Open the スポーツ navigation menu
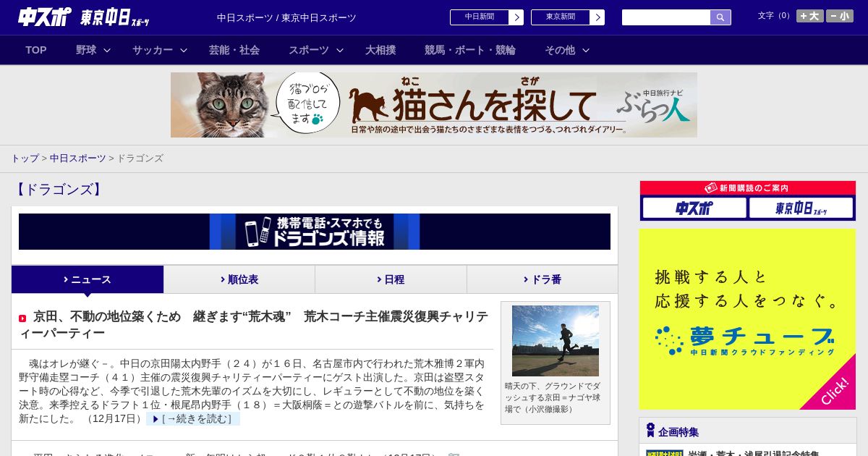 pos(309,50)
